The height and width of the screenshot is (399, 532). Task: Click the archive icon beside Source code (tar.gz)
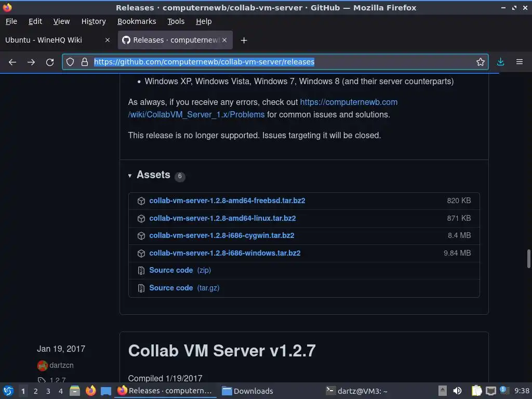click(x=141, y=288)
